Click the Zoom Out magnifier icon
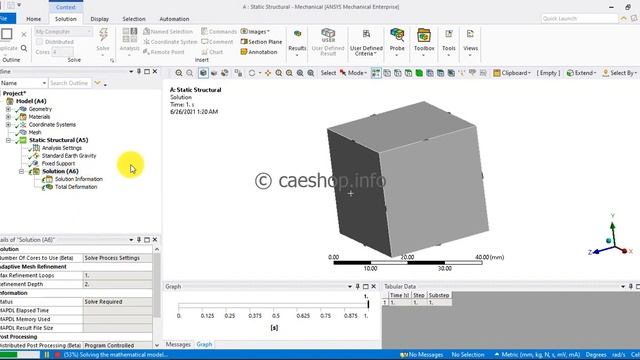The image size is (640, 360). click(x=190, y=73)
